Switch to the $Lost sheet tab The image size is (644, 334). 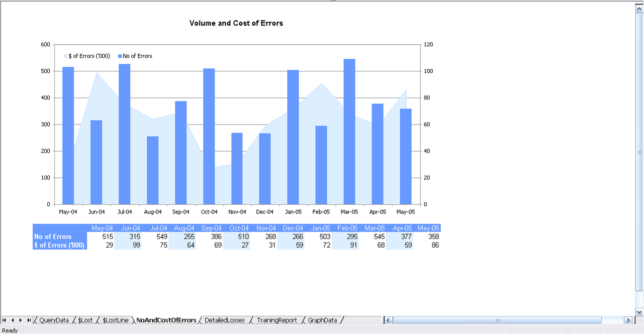[x=85, y=320]
